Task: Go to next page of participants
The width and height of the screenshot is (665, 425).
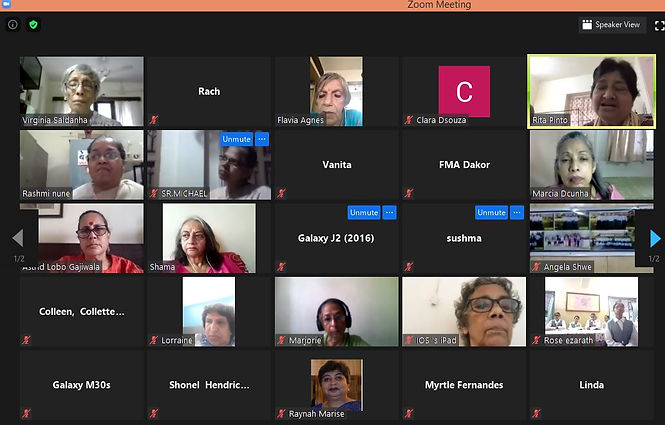Action: (655, 238)
